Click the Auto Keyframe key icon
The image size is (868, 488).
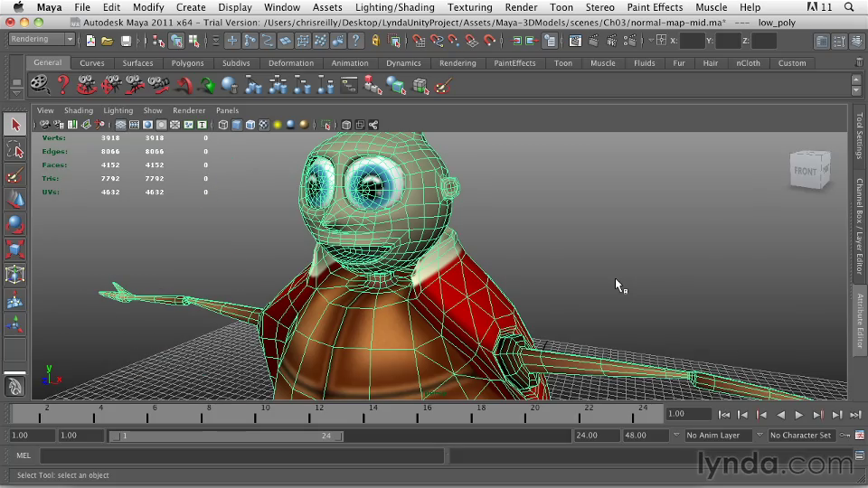pos(844,436)
